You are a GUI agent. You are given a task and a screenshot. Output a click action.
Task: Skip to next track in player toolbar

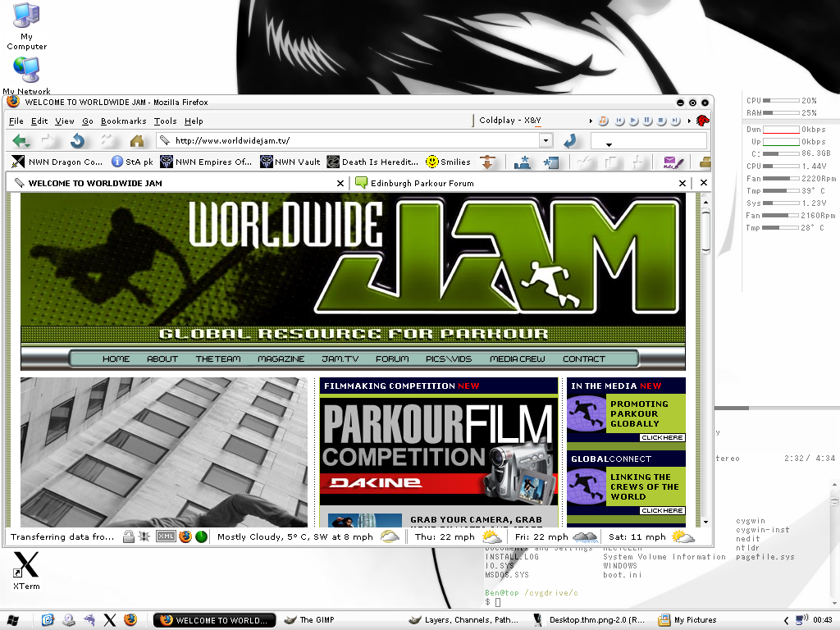point(676,121)
